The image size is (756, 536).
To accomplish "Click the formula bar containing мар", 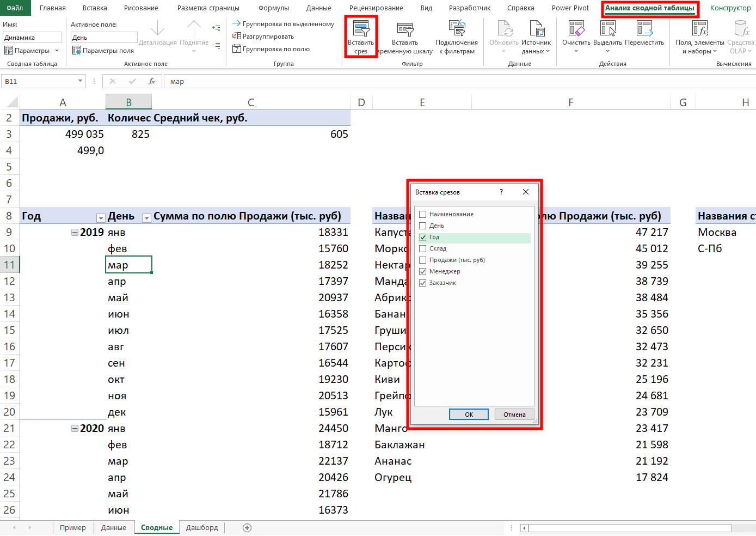I will pos(459,81).
